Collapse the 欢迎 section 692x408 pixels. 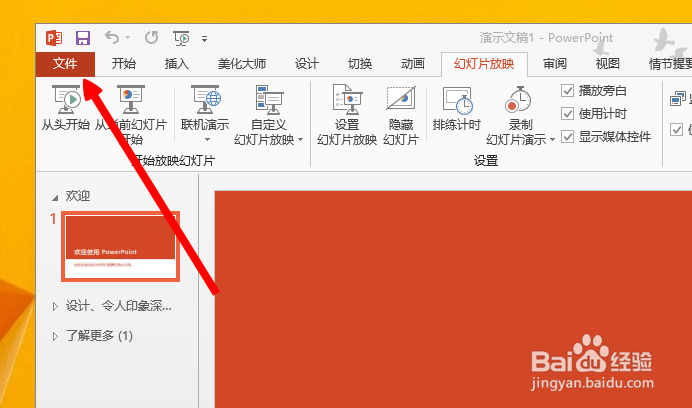tap(55, 197)
